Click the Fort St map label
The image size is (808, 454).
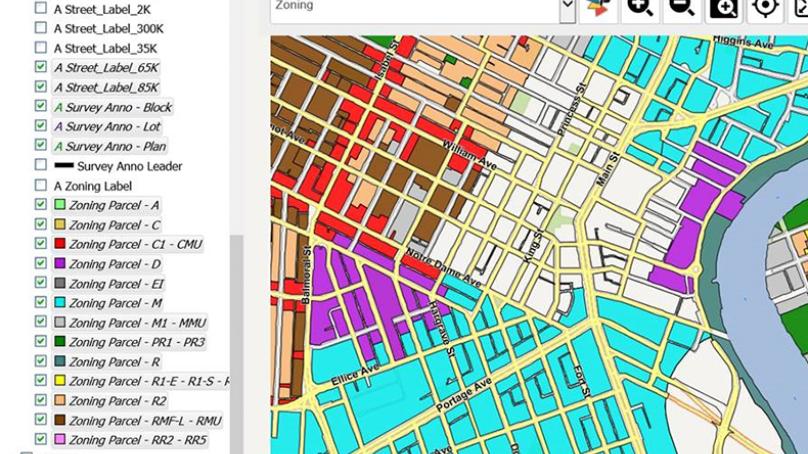pyautogui.click(x=581, y=381)
